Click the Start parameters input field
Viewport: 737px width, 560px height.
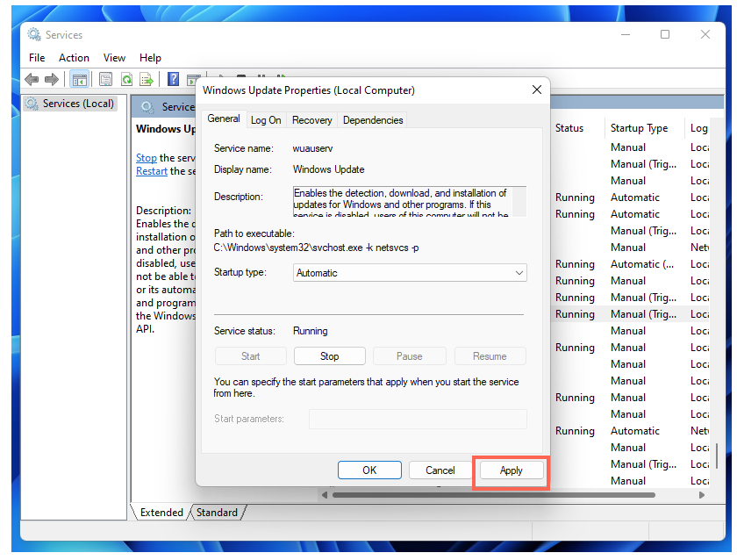click(x=418, y=419)
